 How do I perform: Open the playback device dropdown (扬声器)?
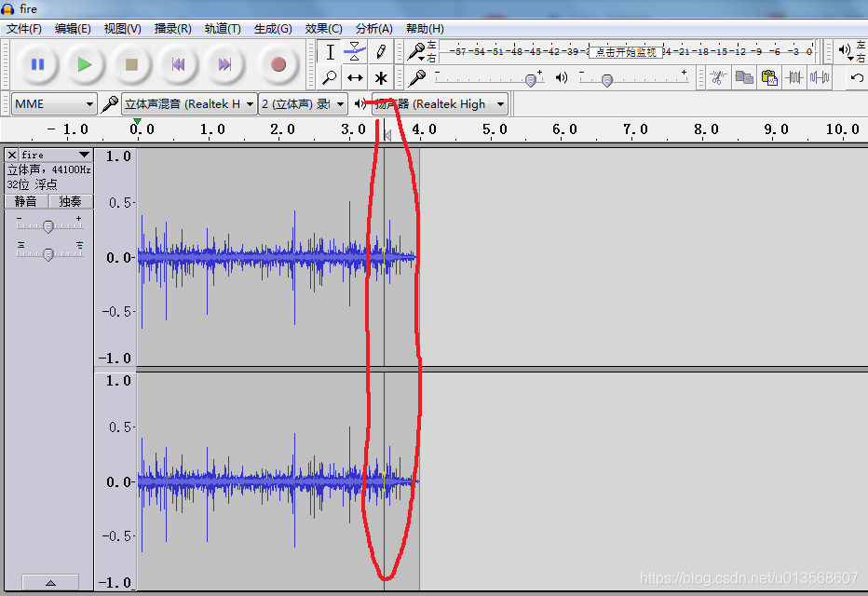(441, 104)
